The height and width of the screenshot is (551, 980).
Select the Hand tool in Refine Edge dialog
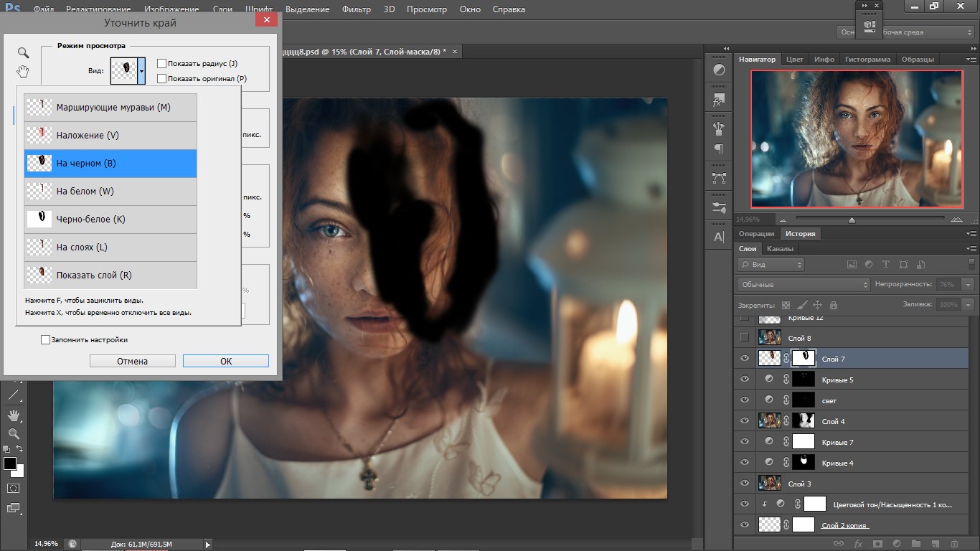coord(23,71)
